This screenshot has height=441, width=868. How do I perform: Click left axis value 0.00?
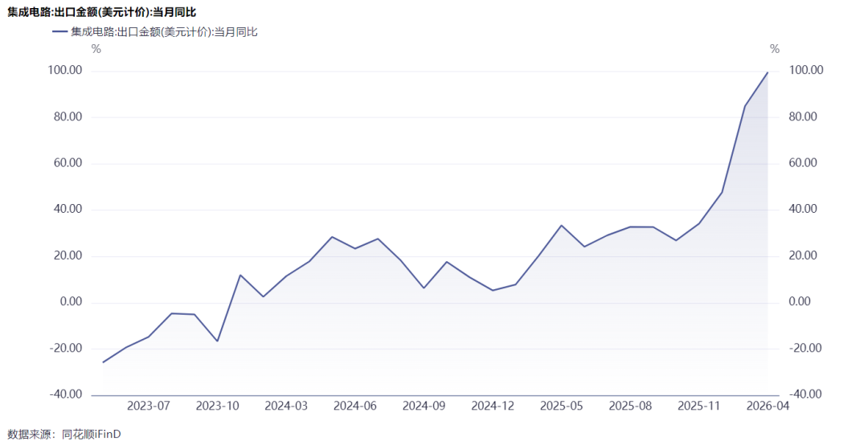71,301
